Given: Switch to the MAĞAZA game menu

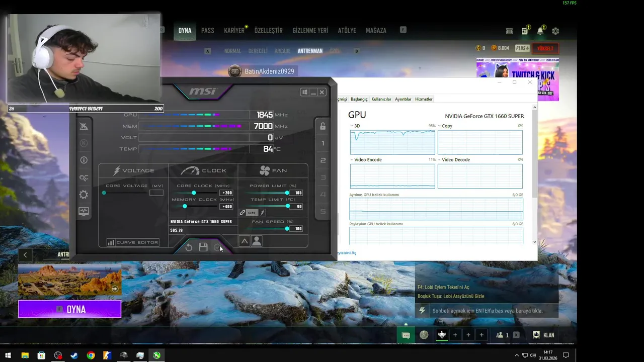Looking at the screenshot, I should click(x=376, y=31).
